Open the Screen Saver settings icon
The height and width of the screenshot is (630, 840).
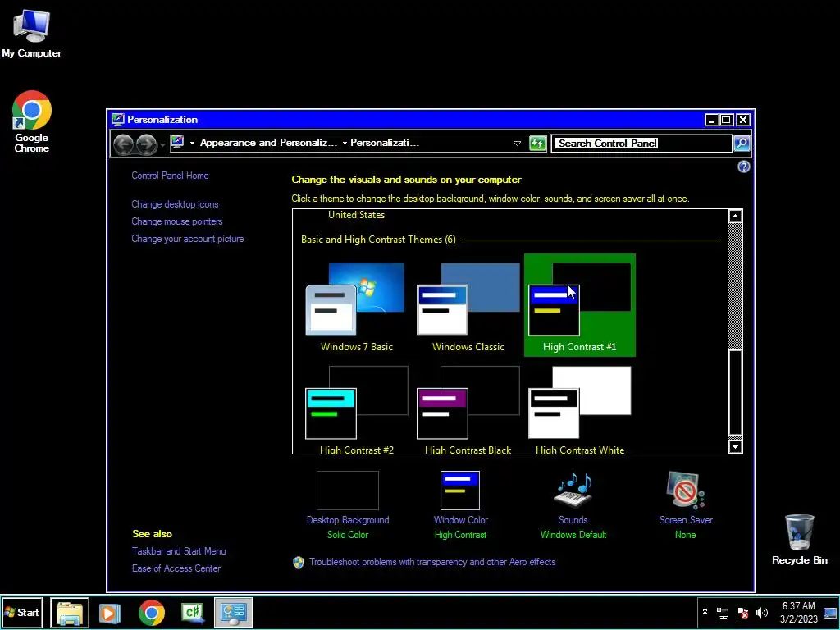(x=685, y=490)
